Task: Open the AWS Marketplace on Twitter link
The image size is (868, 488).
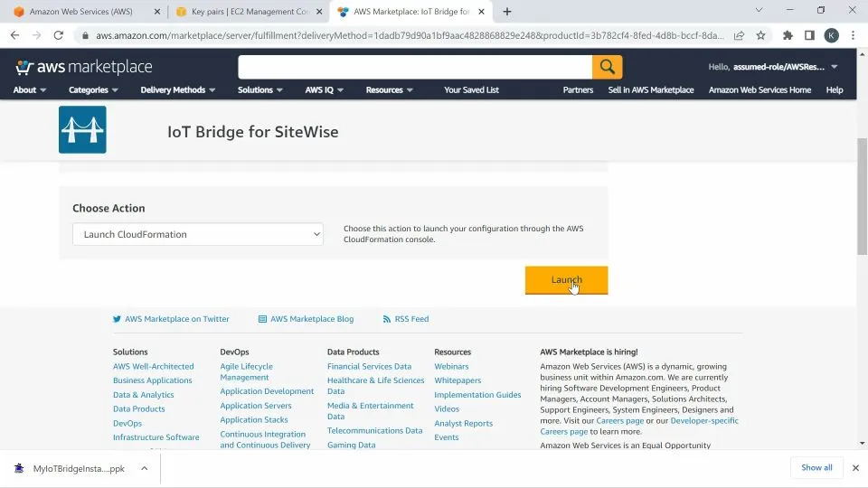Action: pyautogui.click(x=171, y=319)
